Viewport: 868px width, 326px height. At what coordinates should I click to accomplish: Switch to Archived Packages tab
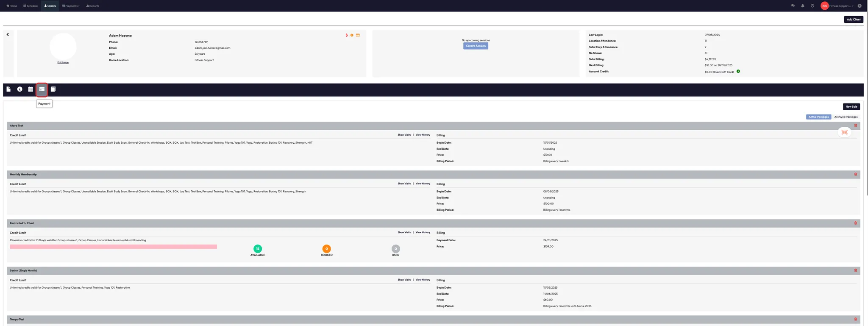click(846, 117)
